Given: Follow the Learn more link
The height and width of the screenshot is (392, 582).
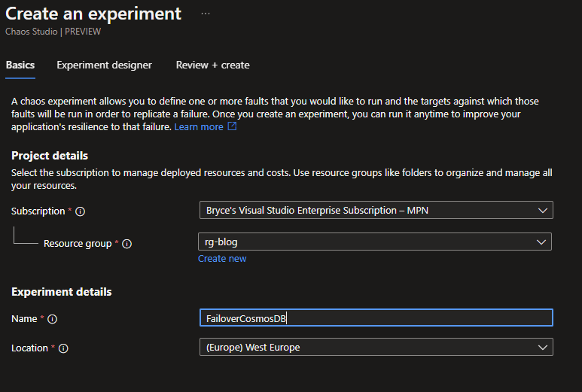Looking at the screenshot, I should coord(199,127).
